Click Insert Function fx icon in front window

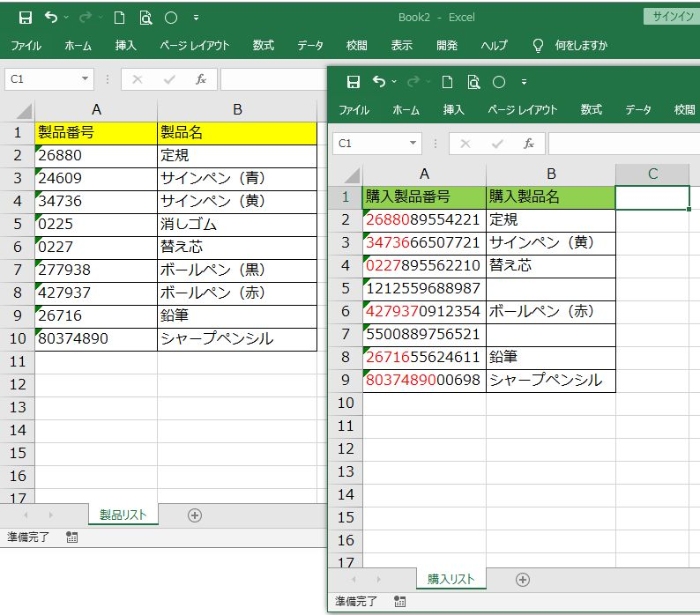pyautogui.click(x=528, y=143)
